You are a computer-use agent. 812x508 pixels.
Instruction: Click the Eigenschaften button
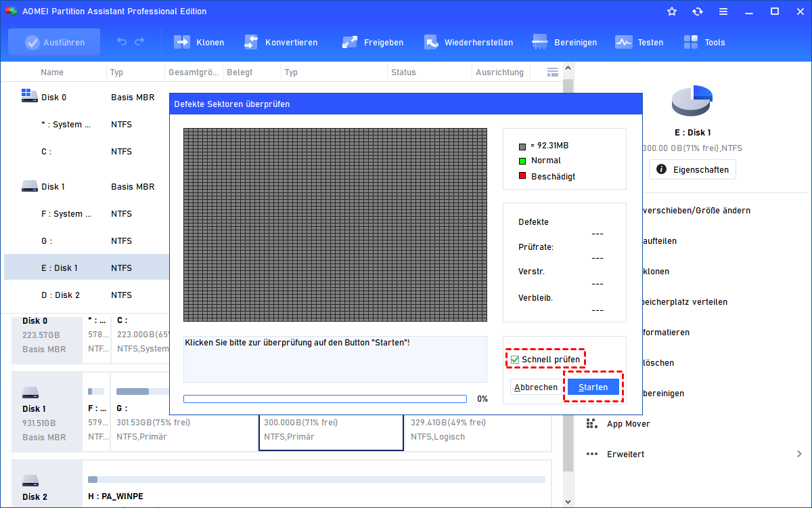tap(692, 169)
